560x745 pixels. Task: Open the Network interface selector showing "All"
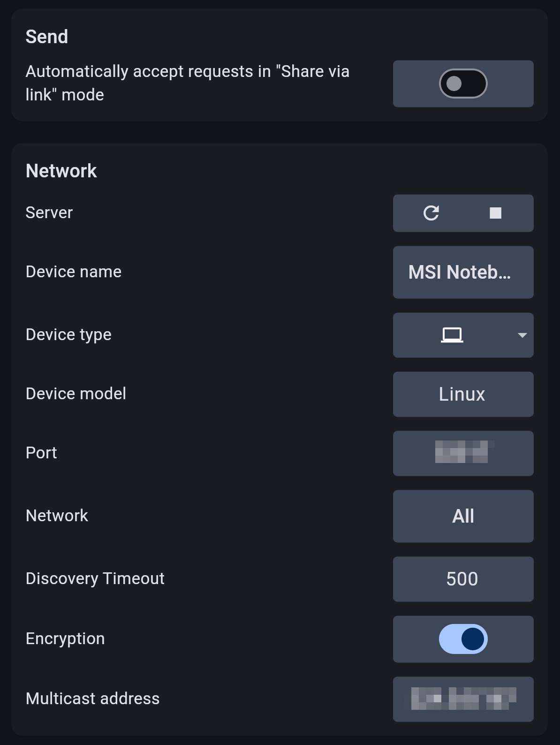point(463,516)
